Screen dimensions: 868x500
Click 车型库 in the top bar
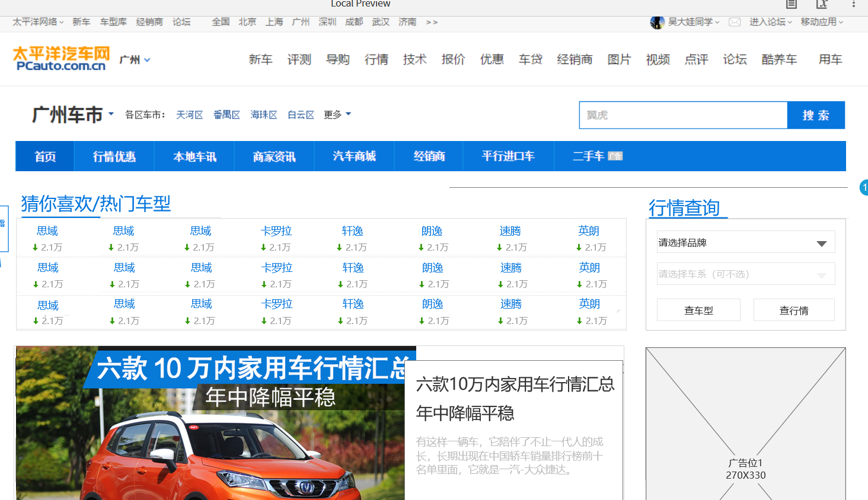tap(113, 22)
